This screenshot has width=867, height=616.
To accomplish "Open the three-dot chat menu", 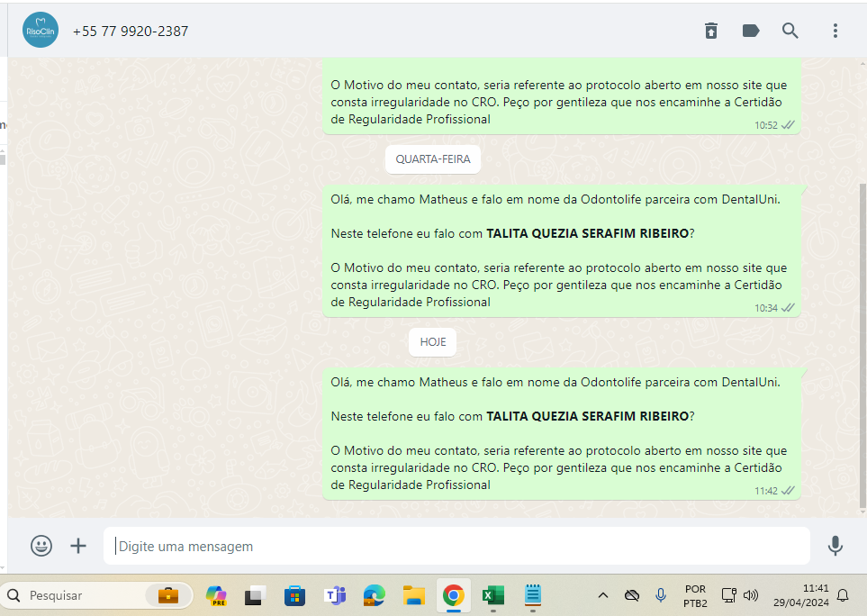I will click(x=835, y=31).
